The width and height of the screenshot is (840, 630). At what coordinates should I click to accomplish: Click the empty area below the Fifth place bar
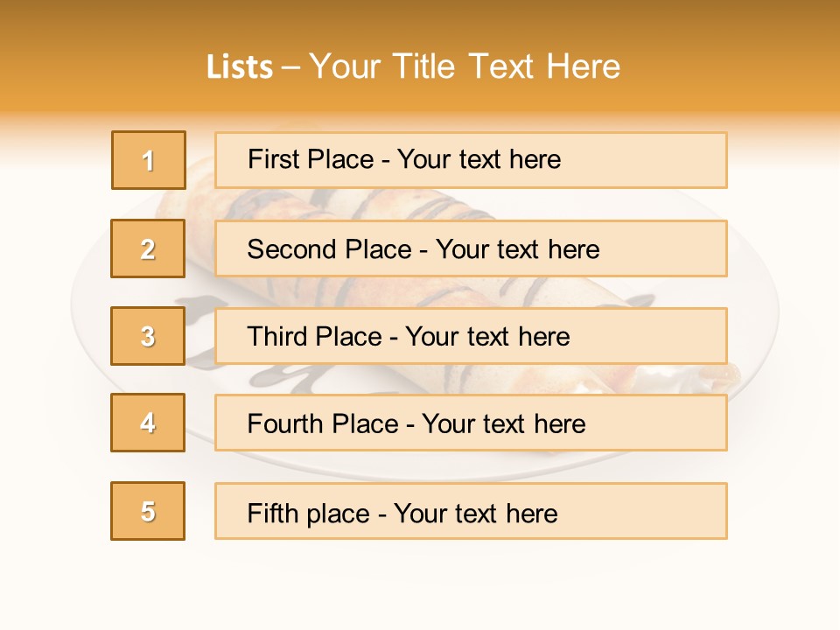point(420,582)
